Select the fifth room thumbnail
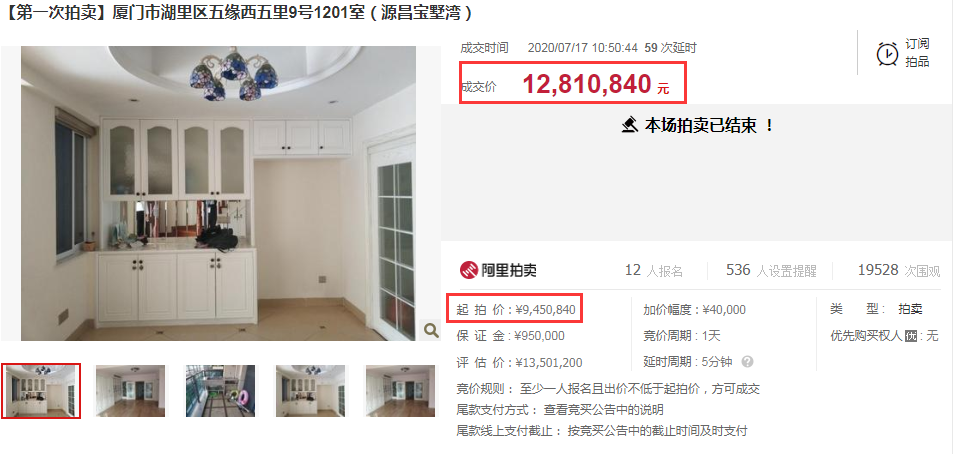Image resolution: width=953 pixels, height=454 pixels. point(400,391)
